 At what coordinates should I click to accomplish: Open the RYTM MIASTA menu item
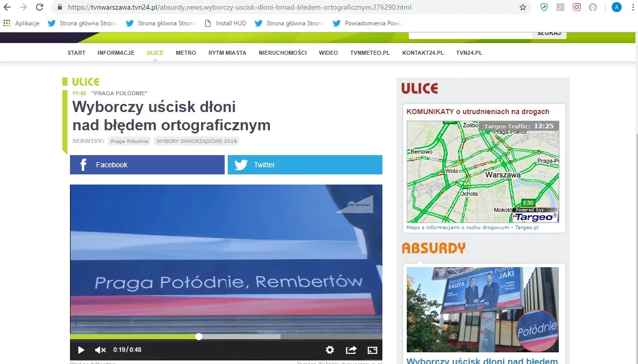pyautogui.click(x=227, y=53)
